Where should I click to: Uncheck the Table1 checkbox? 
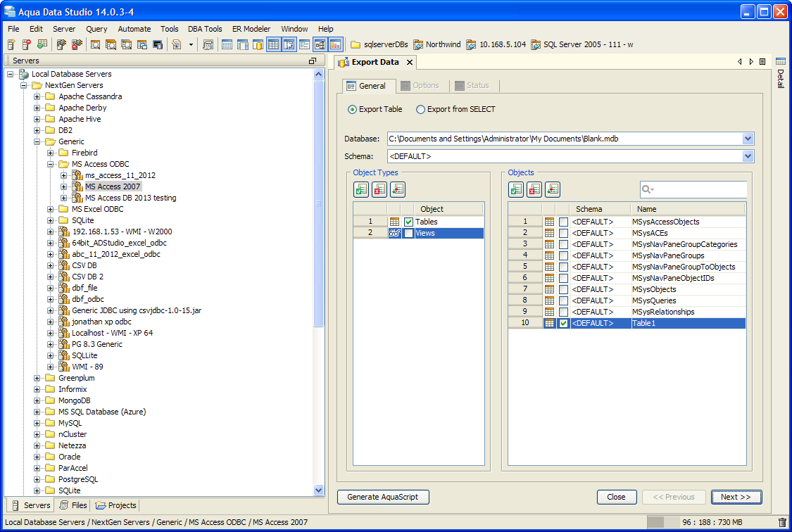point(564,324)
